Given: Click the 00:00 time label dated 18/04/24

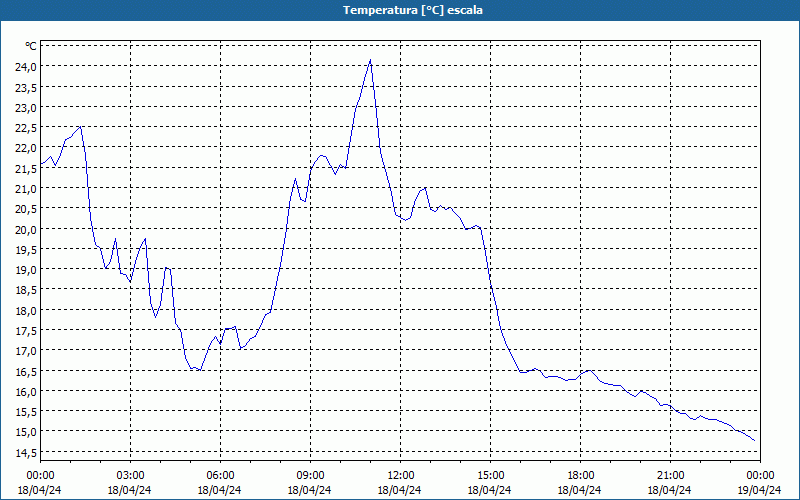Looking at the screenshot, I should (40, 476).
